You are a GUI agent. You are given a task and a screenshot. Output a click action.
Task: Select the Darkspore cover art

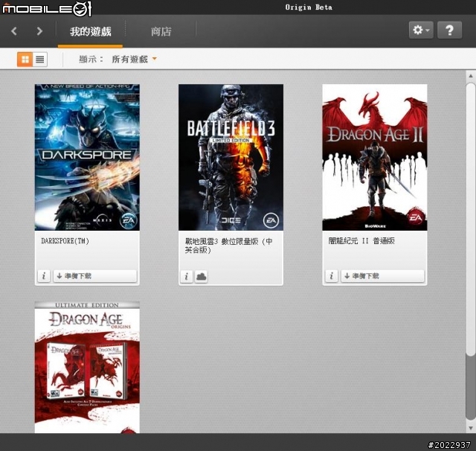[87, 157]
